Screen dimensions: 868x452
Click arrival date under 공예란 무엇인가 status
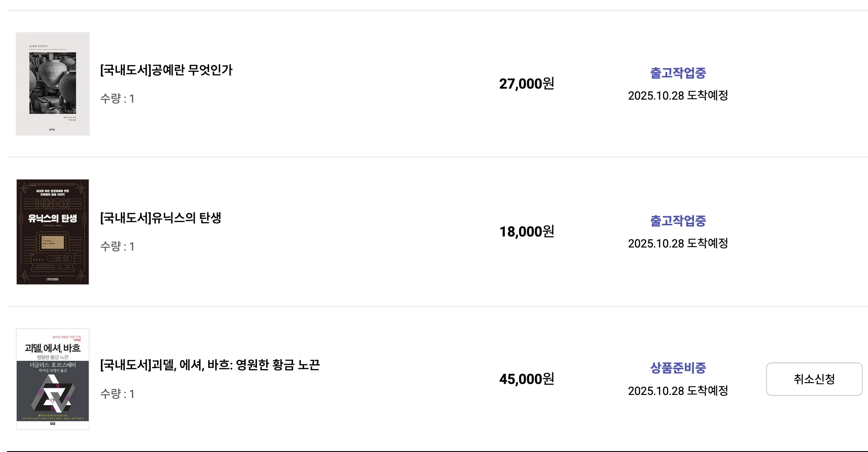(x=678, y=95)
